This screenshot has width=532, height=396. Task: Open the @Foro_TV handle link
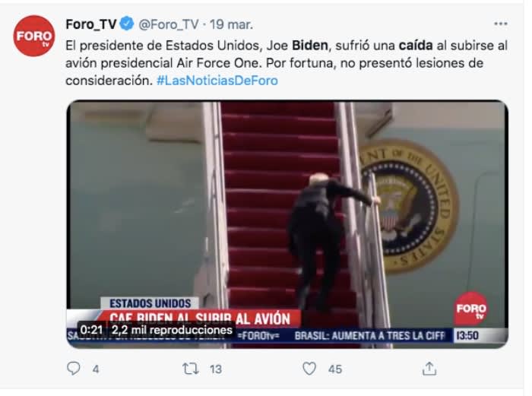[168, 24]
